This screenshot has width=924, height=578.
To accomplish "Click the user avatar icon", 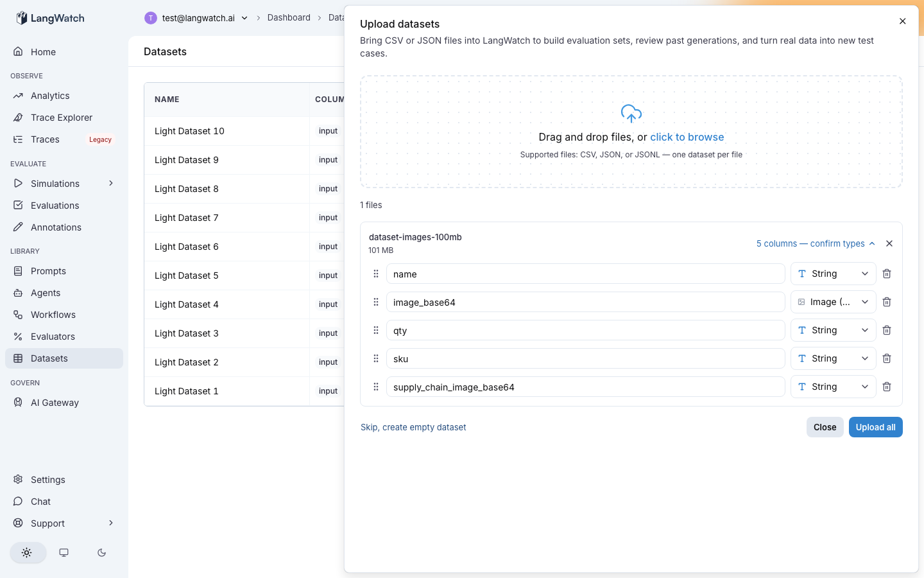I will [x=151, y=18].
